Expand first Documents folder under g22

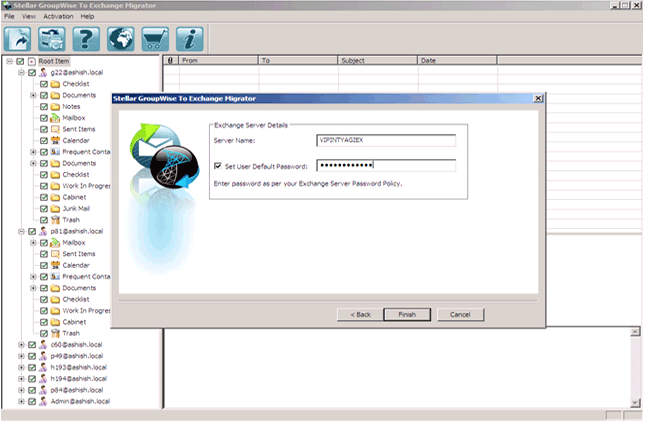33,95
